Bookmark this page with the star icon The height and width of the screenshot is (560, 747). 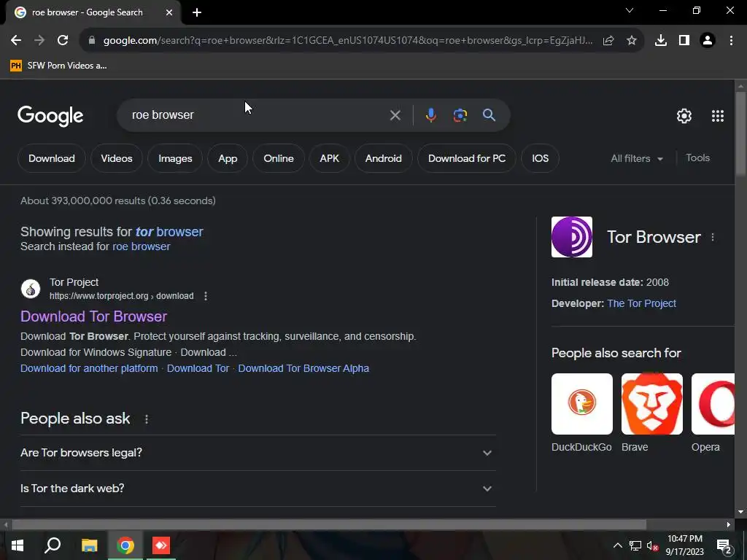[632, 41]
